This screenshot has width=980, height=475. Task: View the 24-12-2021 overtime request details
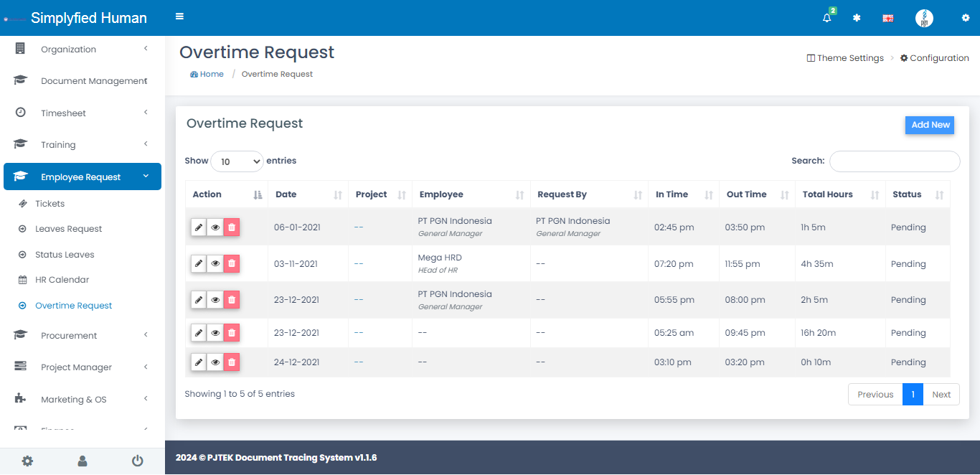[x=215, y=362]
